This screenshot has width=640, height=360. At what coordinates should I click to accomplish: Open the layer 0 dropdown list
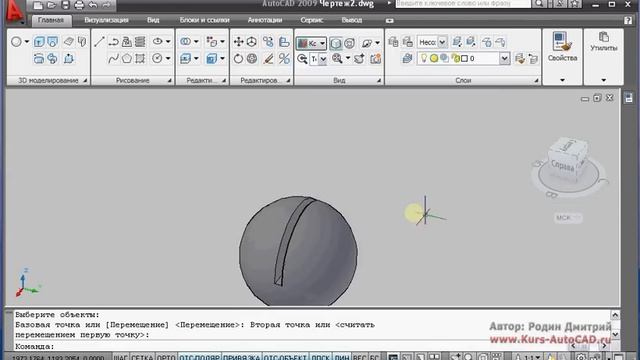(x=504, y=58)
